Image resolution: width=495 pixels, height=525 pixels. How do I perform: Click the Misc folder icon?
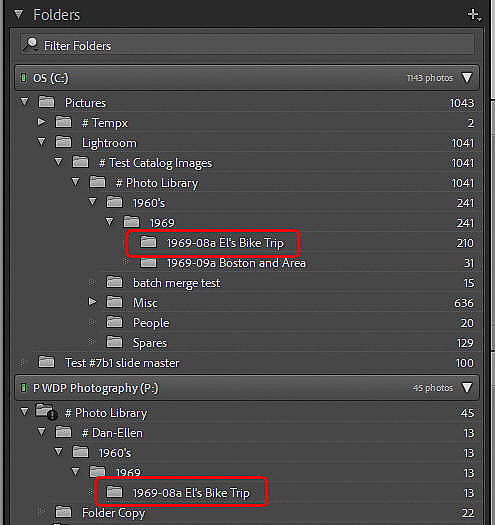115,302
